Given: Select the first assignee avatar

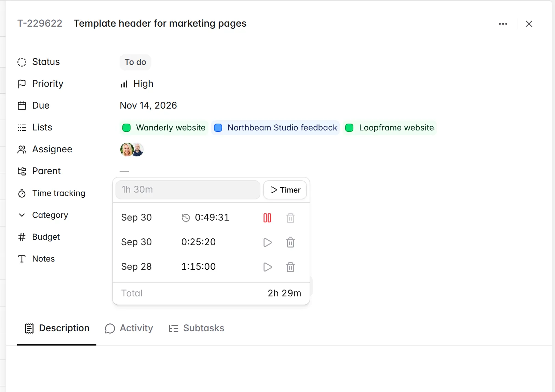Looking at the screenshot, I should point(127,150).
